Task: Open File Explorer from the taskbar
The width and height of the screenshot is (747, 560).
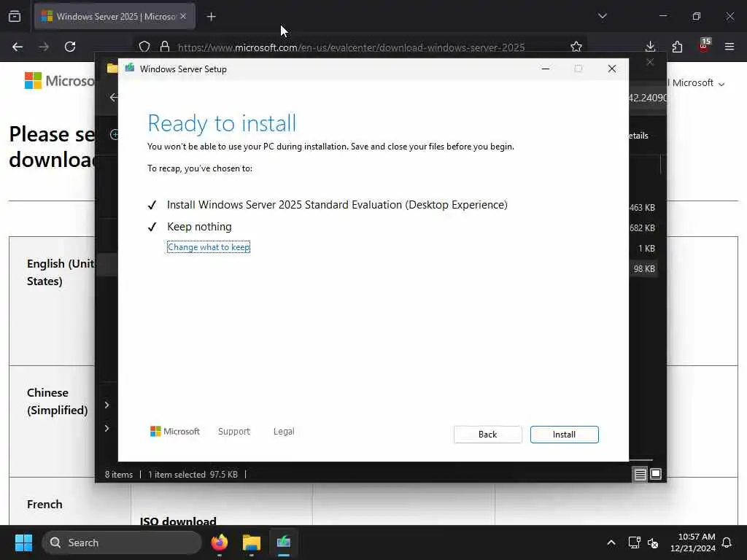Action: (x=252, y=542)
